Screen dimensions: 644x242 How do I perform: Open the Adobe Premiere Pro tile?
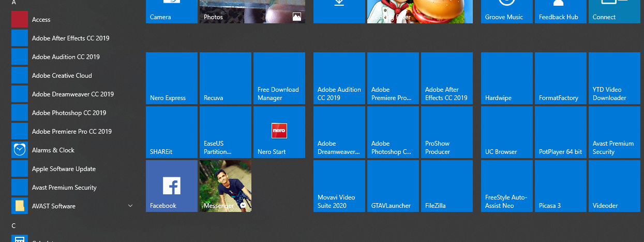393,78
